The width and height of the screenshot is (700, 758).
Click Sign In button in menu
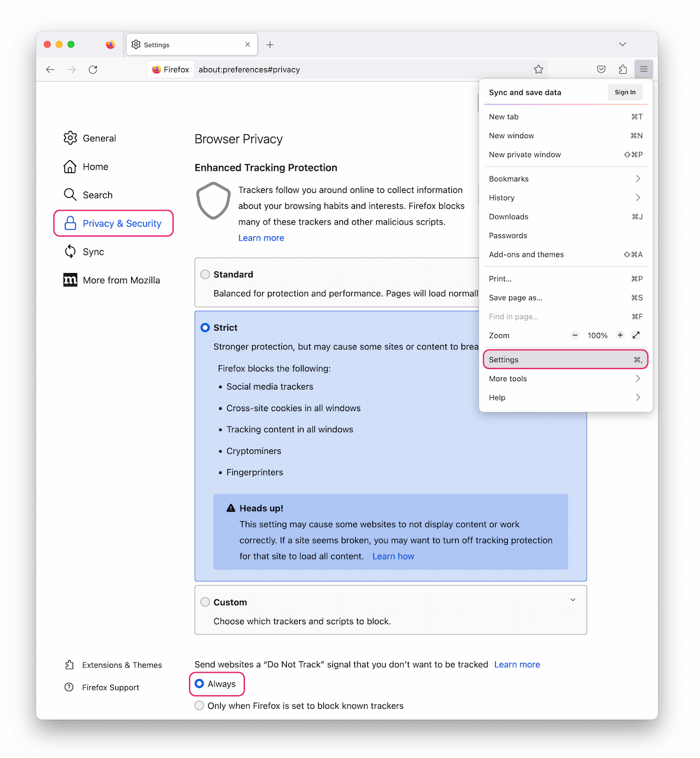coord(625,92)
